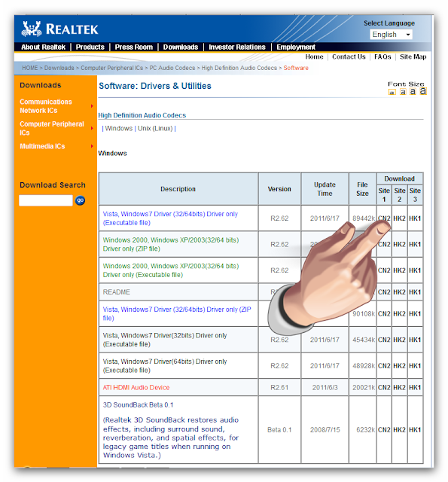Screen dimensions: 448x482
Task: Download 32bits Vista driver from HK2
Action: click(x=400, y=340)
